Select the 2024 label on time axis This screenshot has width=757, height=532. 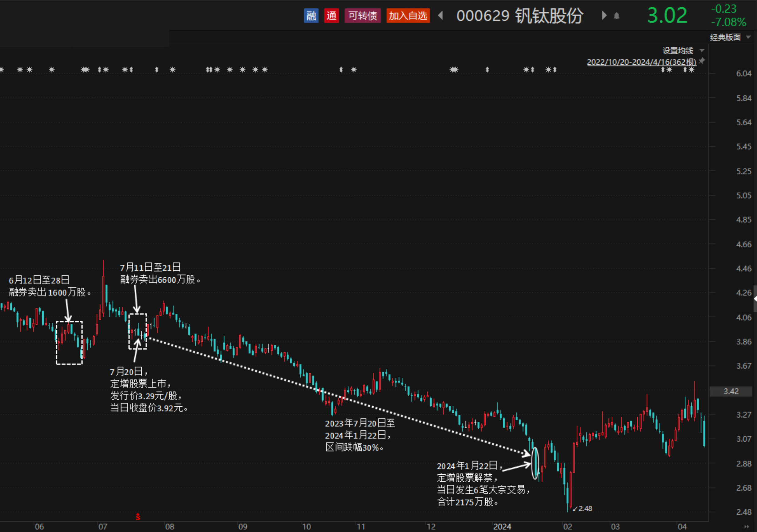click(502, 527)
